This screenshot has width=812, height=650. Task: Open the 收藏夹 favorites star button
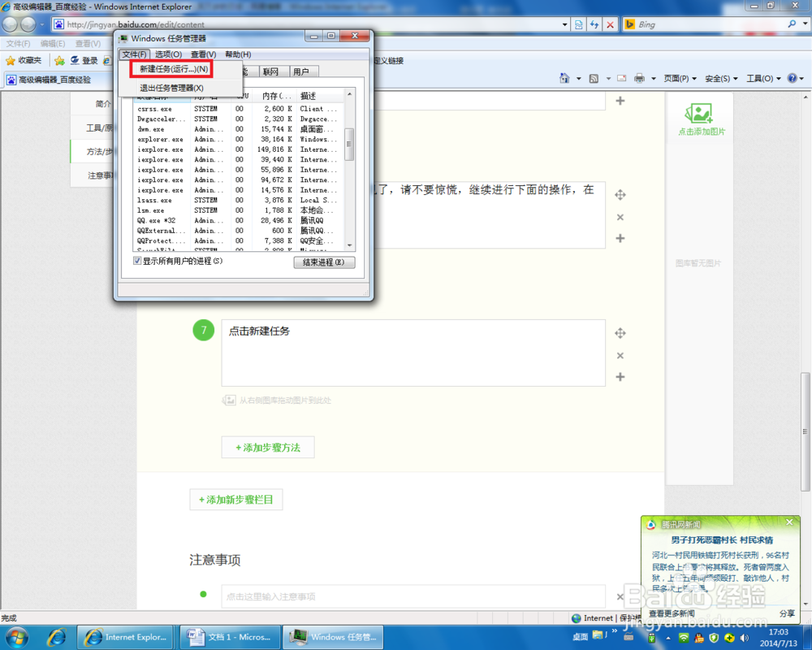pos(24,60)
